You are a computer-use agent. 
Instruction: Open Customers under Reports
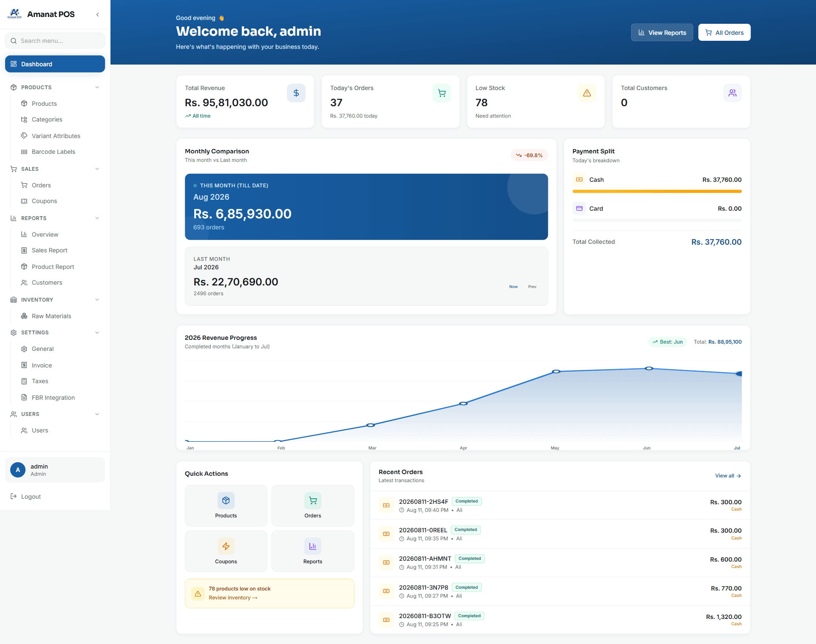(60, 282)
